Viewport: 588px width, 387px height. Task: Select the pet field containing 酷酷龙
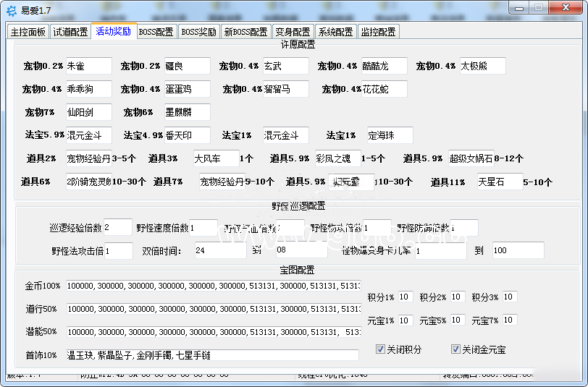[385, 66]
